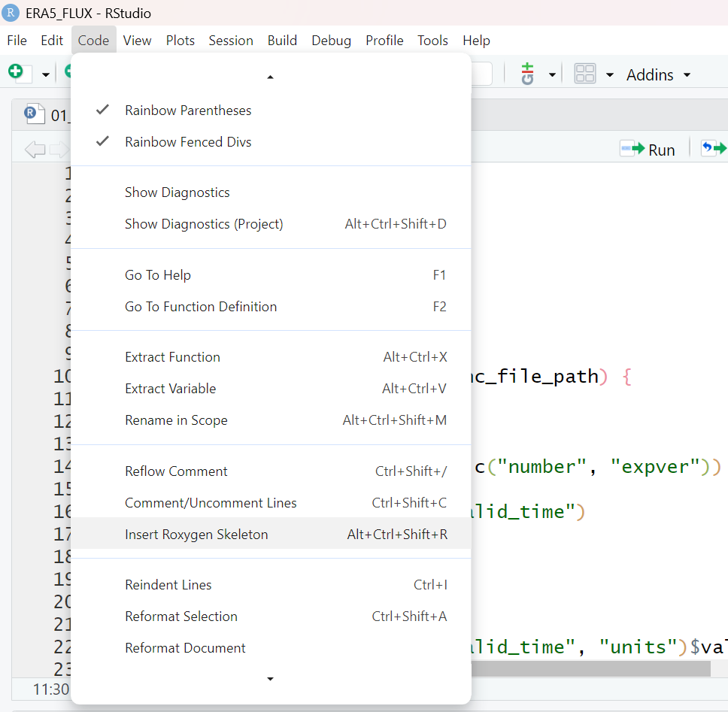Screen dimensions: 728x712
Task: Click the menu scroll-up arrow
Action: [x=270, y=77]
